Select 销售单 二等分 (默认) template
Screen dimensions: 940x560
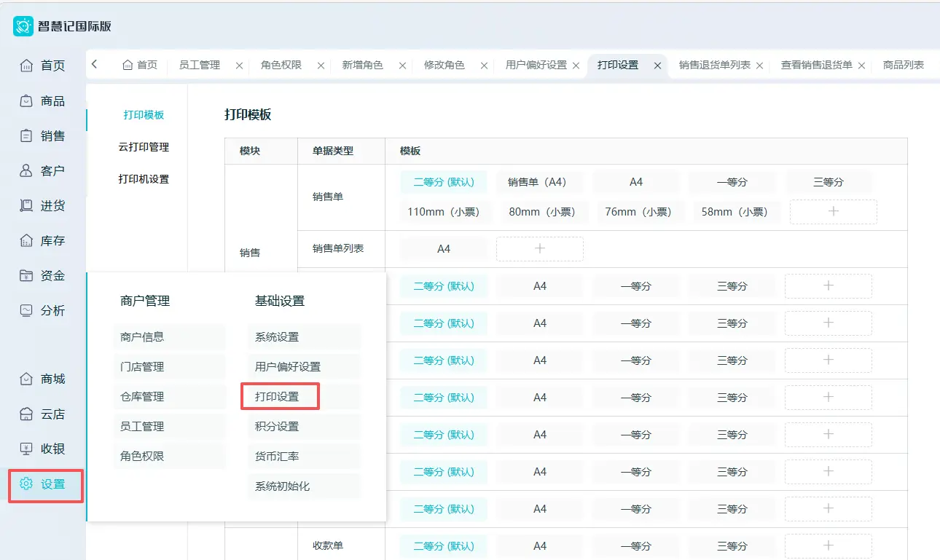[x=444, y=182]
